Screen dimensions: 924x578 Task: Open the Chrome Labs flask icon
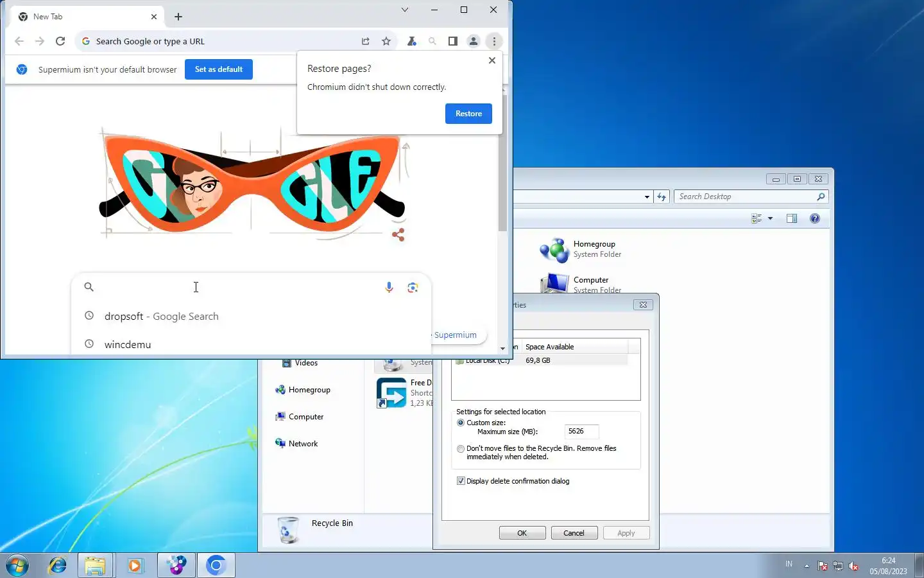[412, 41]
